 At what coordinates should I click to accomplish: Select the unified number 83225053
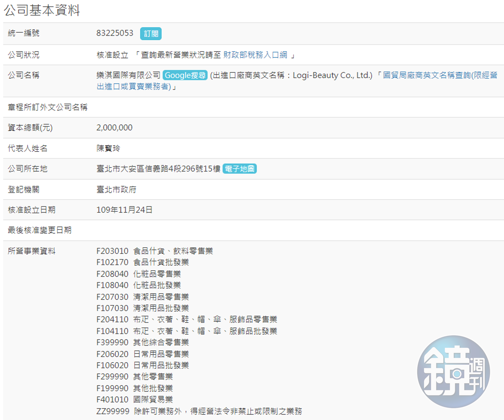click(115, 33)
